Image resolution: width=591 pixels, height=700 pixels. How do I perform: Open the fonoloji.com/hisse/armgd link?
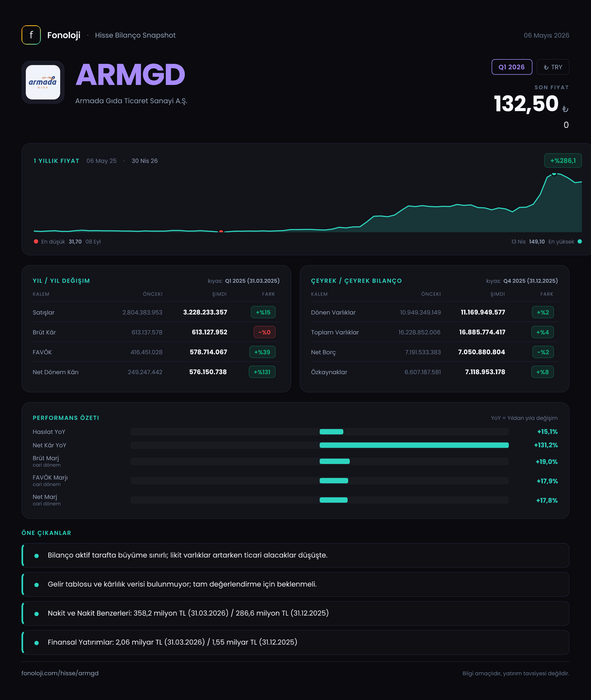(60, 673)
